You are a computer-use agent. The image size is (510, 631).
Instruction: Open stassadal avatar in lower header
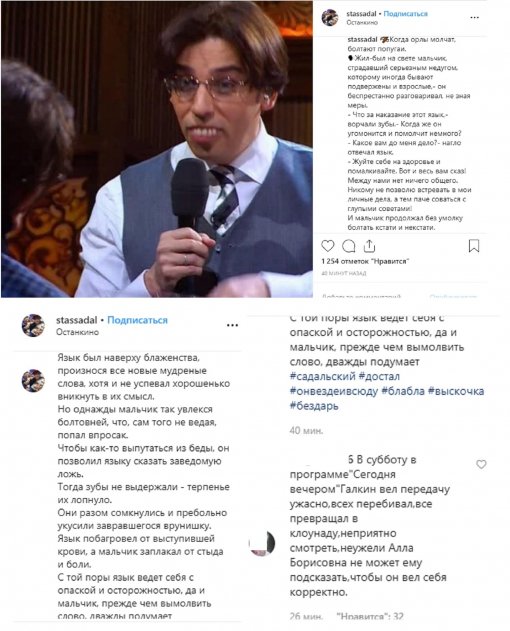[x=33, y=325]
